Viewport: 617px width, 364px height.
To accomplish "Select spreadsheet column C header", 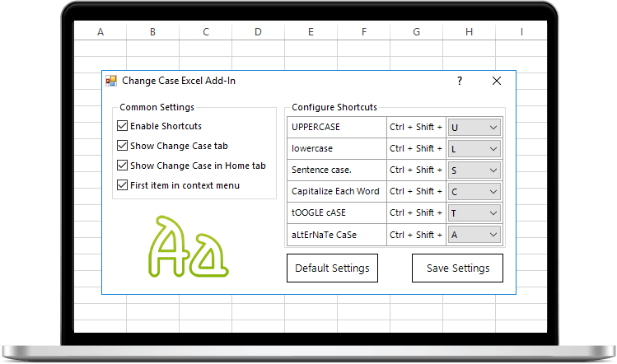I will [206, 32].
